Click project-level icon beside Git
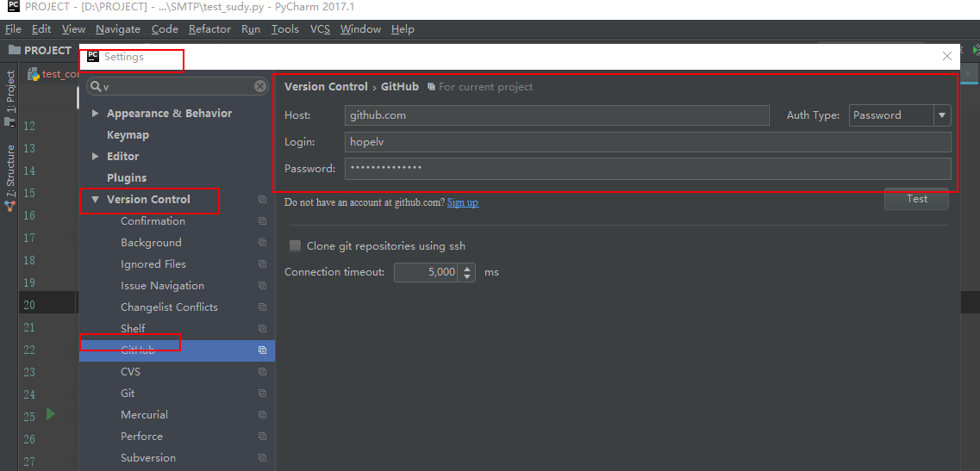Screen dimensions: 980x471 [x=263, y=394]
